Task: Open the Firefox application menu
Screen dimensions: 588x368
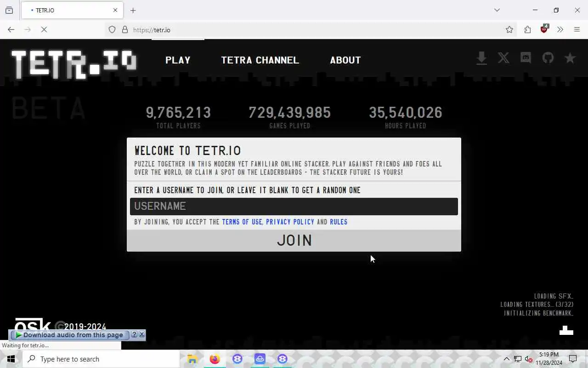Action: [577, 30]
